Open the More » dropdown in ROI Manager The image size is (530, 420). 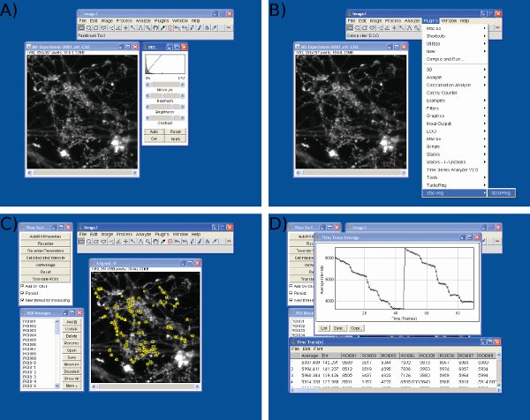(72, 386)
